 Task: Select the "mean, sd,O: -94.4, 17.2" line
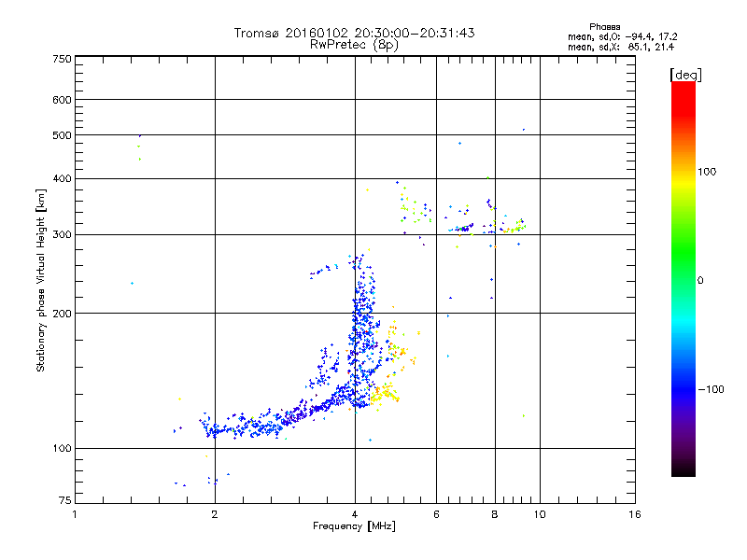click(622, 37)
